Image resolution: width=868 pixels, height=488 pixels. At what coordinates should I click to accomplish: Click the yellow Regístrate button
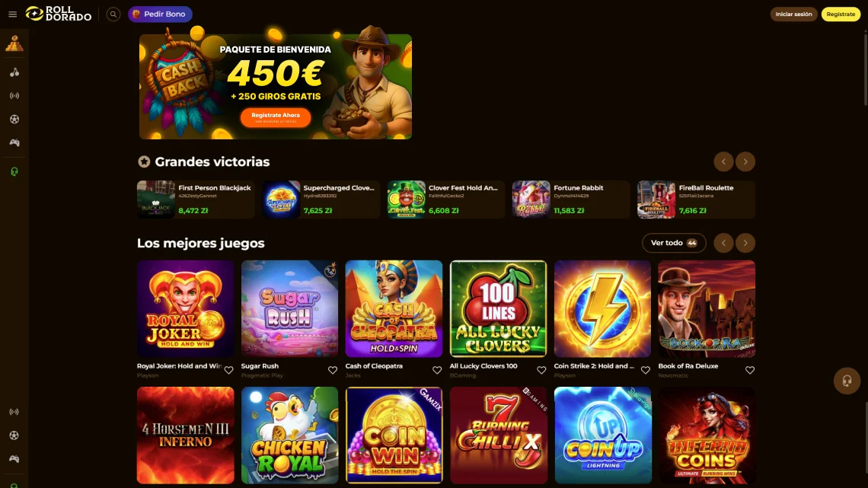coord(841,14)
